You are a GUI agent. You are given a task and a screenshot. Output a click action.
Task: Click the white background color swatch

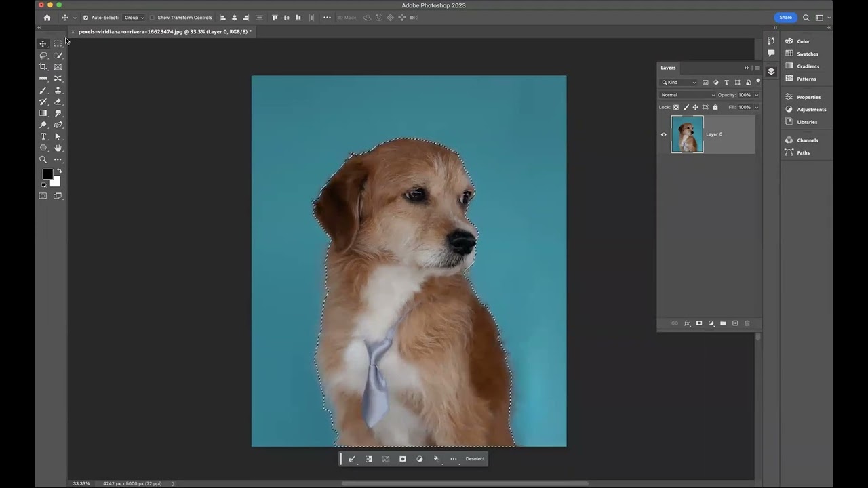56,182
